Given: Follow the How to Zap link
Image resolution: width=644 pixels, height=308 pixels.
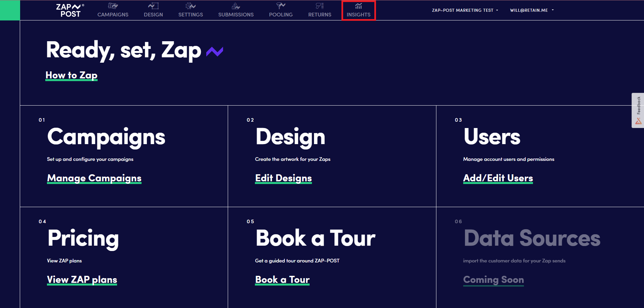Looking at the screenshot, I should click(x=71, y=75).
